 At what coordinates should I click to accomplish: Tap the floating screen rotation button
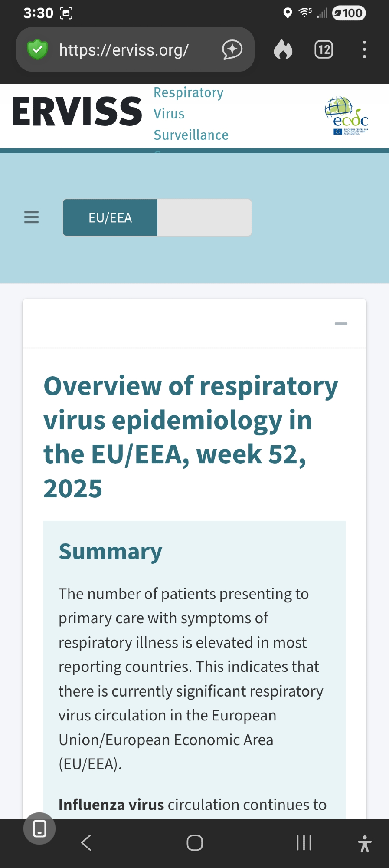click(39, 829)
